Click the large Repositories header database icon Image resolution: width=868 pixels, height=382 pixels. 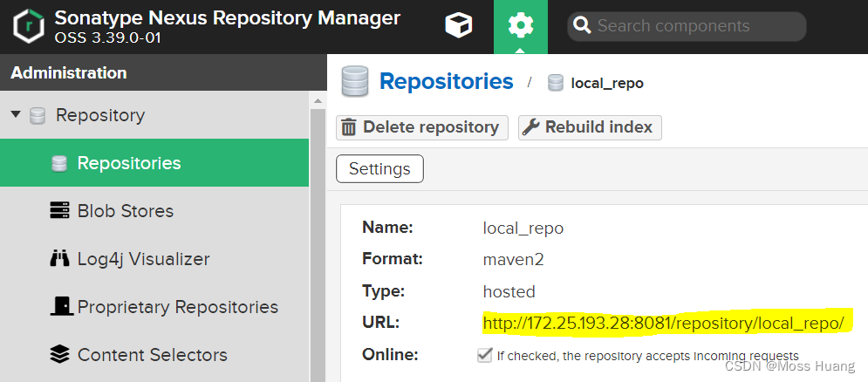pyautogui.click(x=355, y=81)
